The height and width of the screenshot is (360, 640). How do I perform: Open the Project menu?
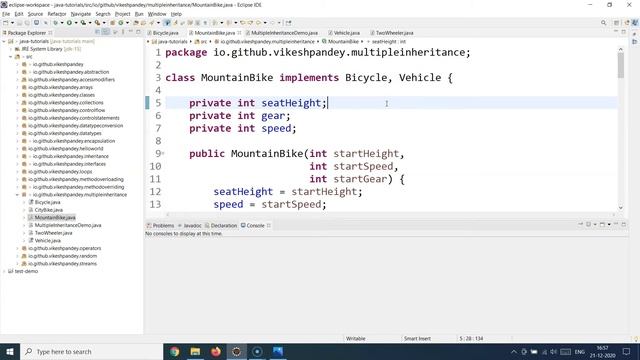pos(122,14)
